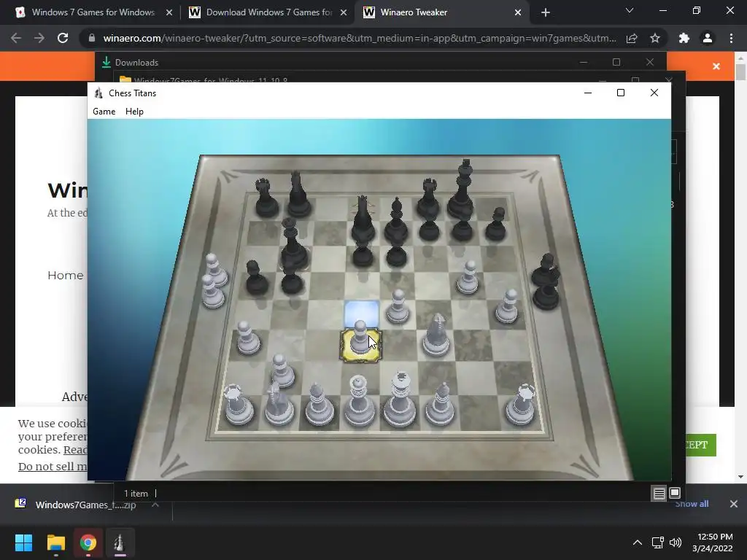
Task: Select the white rook on a1
Action: pos(239,405)
